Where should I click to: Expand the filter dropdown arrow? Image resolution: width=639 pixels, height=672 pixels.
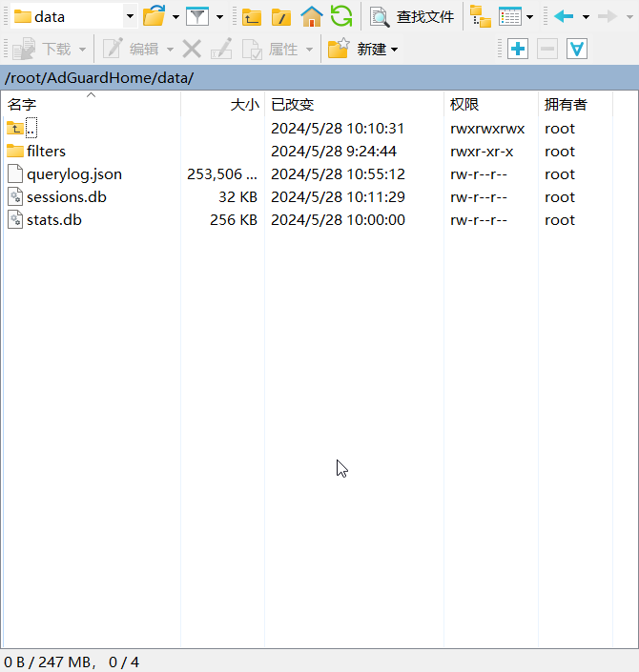tap(219, 16)
